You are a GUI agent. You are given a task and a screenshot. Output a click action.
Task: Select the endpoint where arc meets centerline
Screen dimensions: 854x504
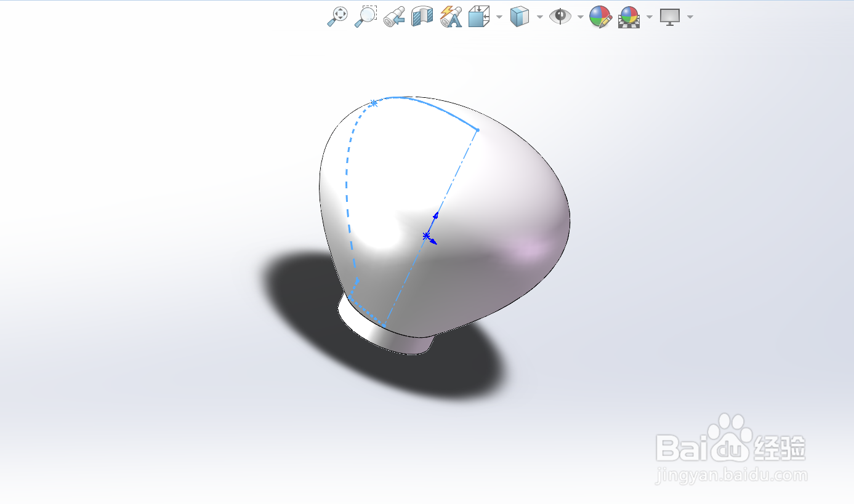(478, 130)
